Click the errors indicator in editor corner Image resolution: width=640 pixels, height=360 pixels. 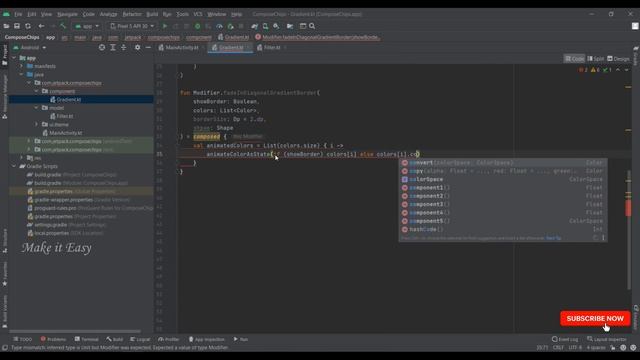[x=583, y=70]
